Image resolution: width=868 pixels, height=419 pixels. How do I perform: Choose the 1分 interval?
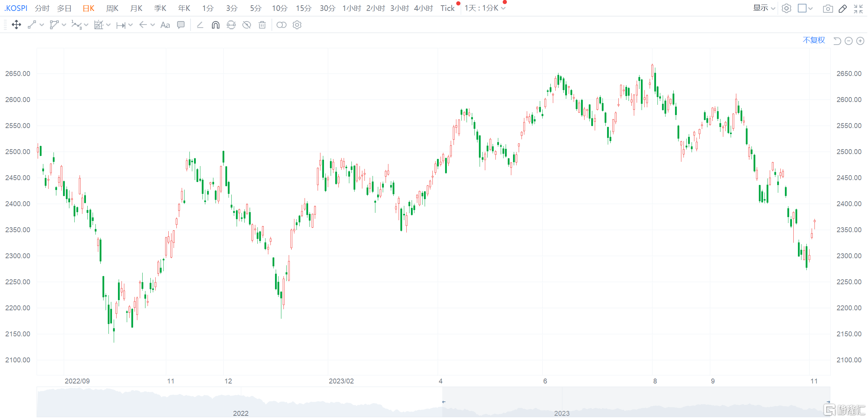click(x=208, y=8)
